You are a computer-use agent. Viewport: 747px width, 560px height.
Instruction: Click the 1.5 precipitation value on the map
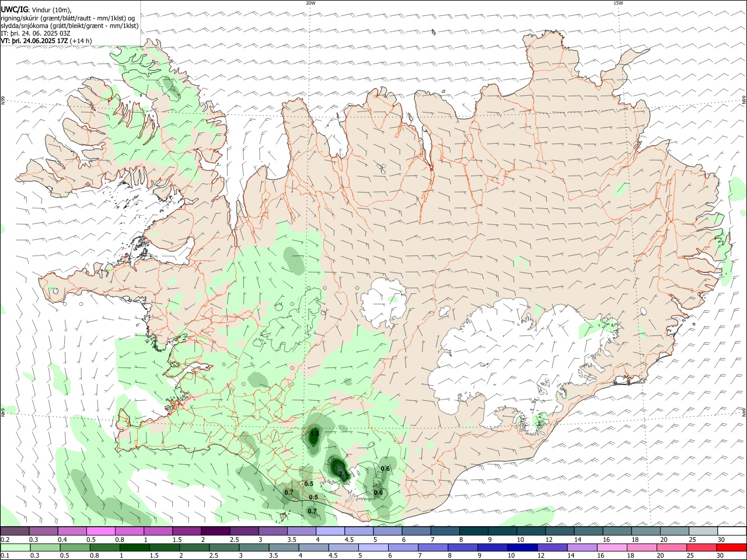click(315, 433)
